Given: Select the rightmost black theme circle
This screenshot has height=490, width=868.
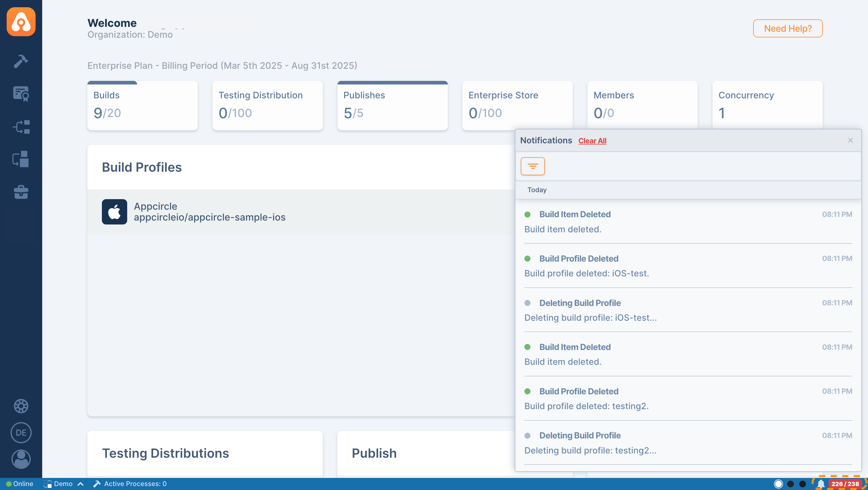Looking at the screenshot, I should (802, 484).
